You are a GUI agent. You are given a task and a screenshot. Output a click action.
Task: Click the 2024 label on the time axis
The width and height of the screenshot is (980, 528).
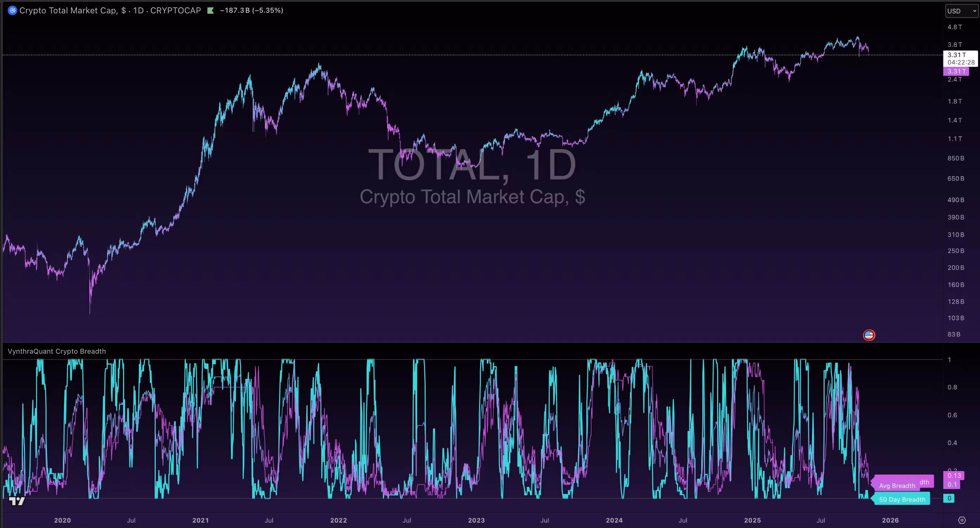point(614,520)
